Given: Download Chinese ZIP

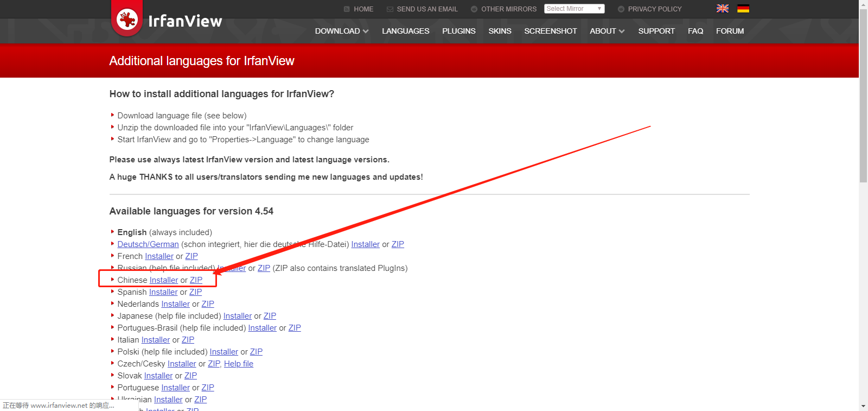Looking at the screenshot, I should coord(196,280).
